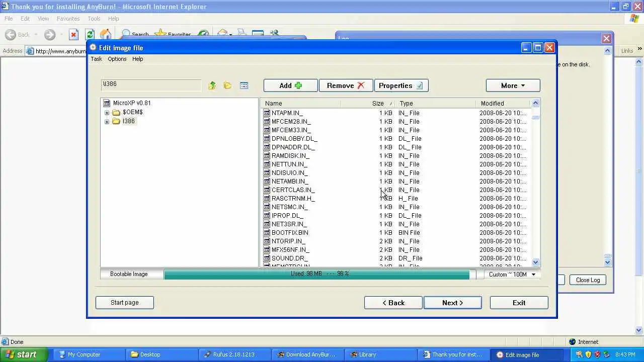Image resolution: width=644 pixels, height=362 pixels.
Task: Open Properties of selected file
Action: point(401,85)
